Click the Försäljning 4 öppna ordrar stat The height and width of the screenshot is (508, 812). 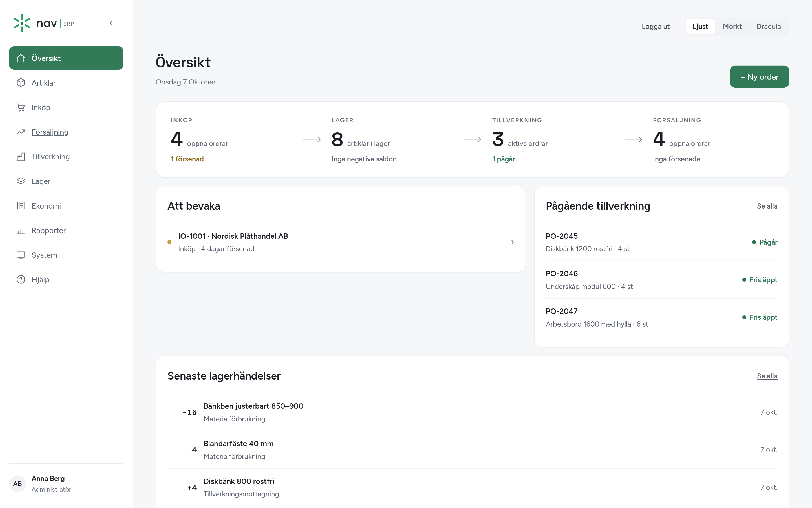713,139
